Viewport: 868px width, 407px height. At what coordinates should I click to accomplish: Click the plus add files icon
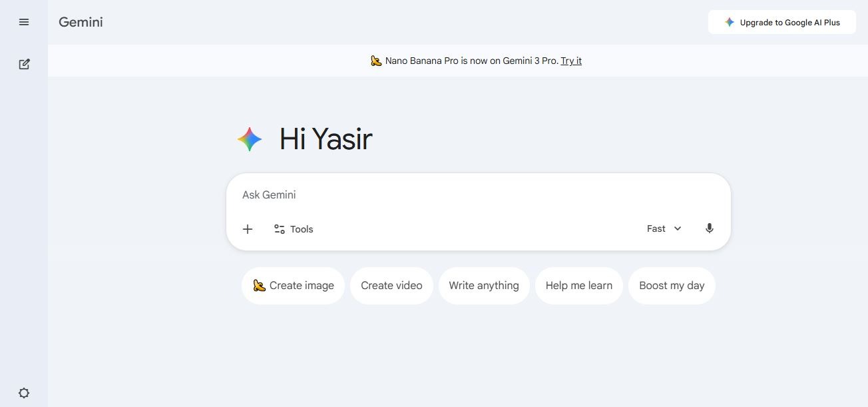coord(248,229)
